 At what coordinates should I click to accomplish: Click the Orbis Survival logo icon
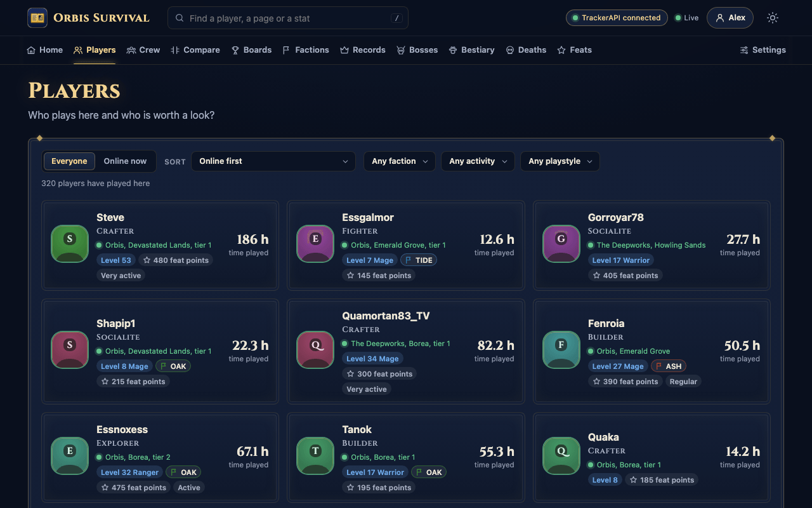point(37,18)
